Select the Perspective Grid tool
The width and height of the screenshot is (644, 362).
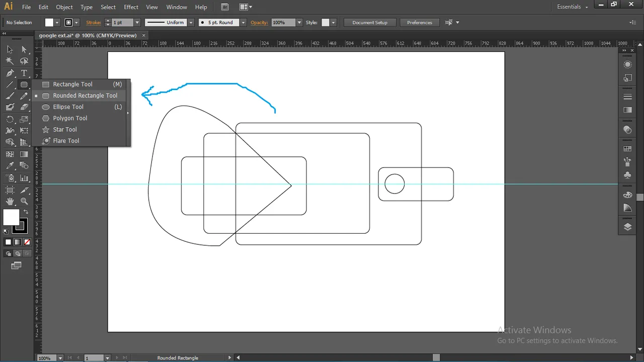coord(24,142)
